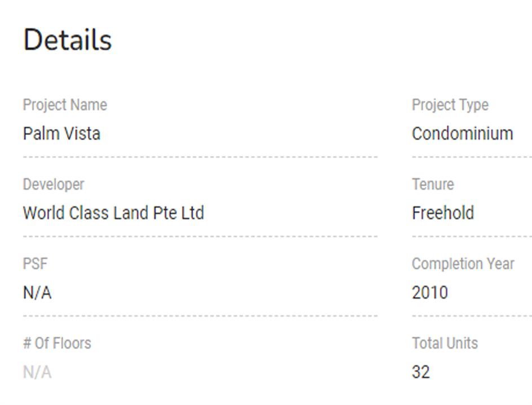Image resolution: width=532 pixels, height=405 pixels.
Task: Click the Details section heading
Action: tap(67, 41)
